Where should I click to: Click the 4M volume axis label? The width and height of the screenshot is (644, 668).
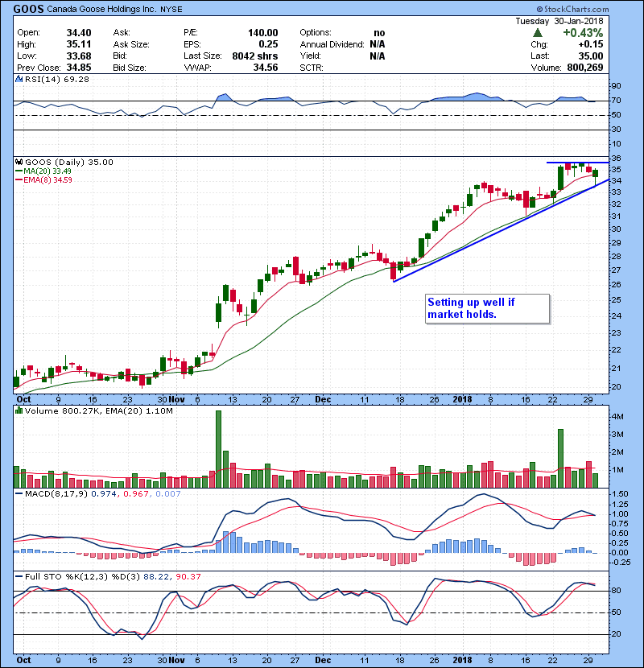(617, 417)
